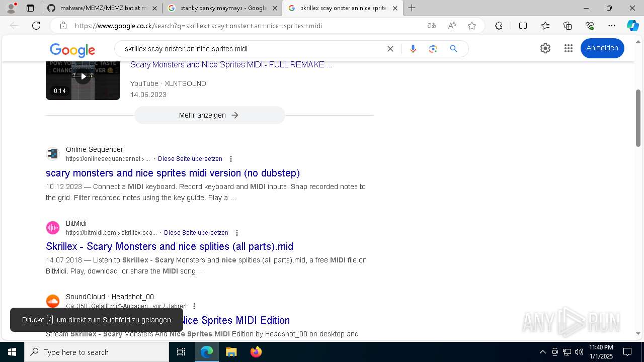This screenshot has width=644, height=362.
Task: Open the Google apps grid
Action: [x=569, y=48]
